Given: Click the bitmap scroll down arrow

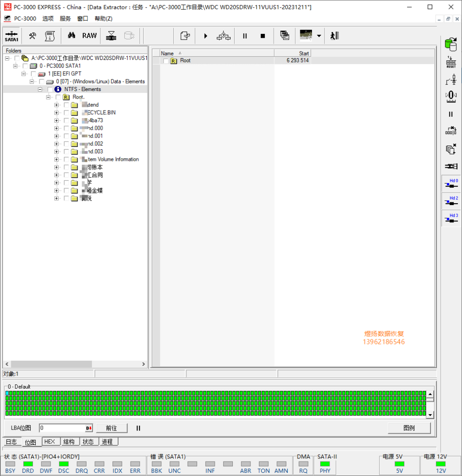Looking at the screenshot, I should click(x=430, y=415).
